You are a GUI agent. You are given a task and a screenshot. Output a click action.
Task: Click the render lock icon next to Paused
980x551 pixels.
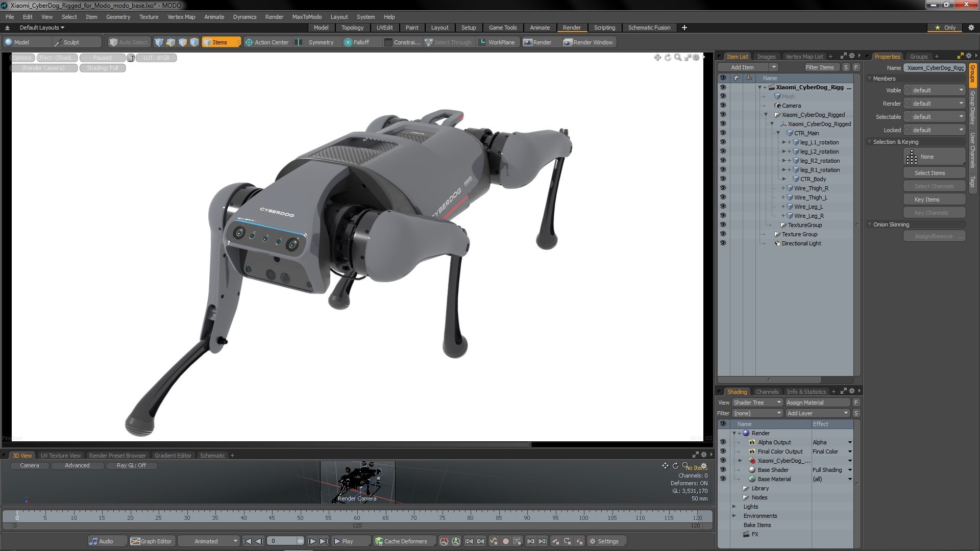tap(131, 58)
